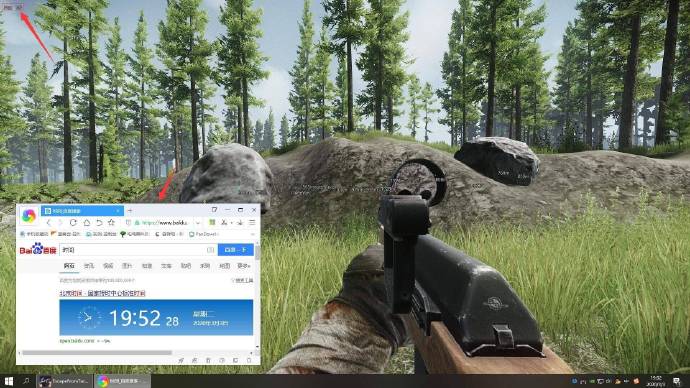Image resolution: width=690 pixels, height=388 pixels.
Task: Expand the address bar dropdown arrow
Action: (x=198, y=223)
